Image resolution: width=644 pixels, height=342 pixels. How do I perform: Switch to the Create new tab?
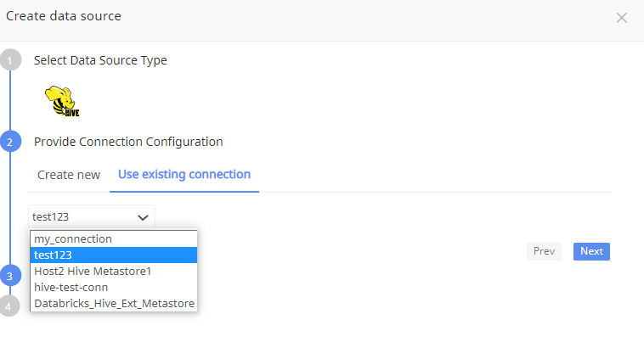point(69,175)
